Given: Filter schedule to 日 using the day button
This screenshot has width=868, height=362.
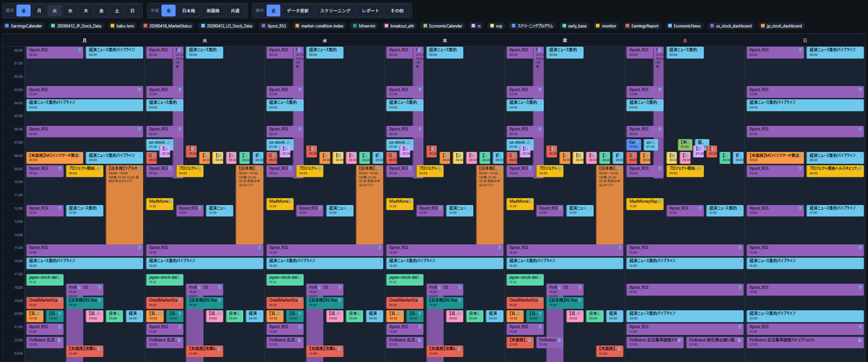Looking at the screenshot, I should (132, 12).
